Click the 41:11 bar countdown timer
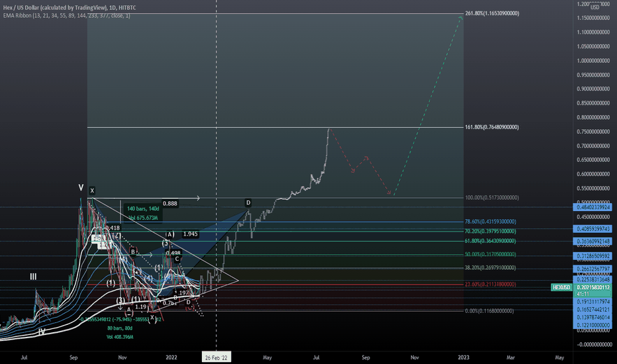 [583, 294]
